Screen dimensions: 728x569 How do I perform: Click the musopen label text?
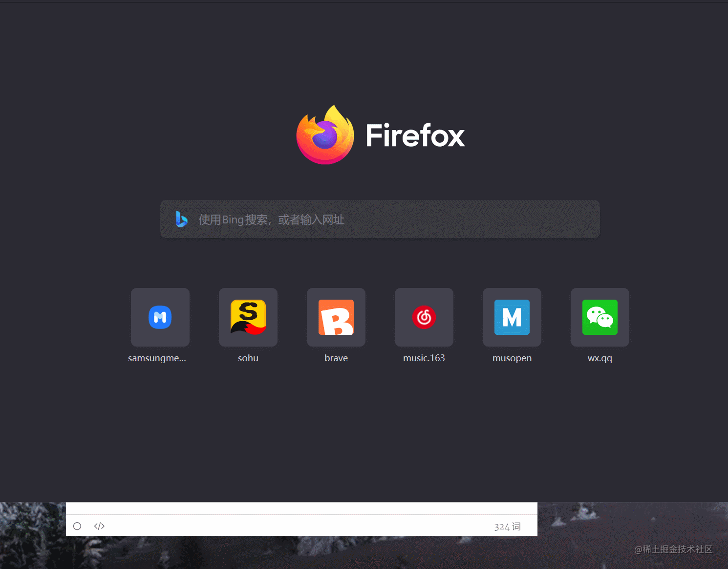pyautogui.click(x=512, y=358)
